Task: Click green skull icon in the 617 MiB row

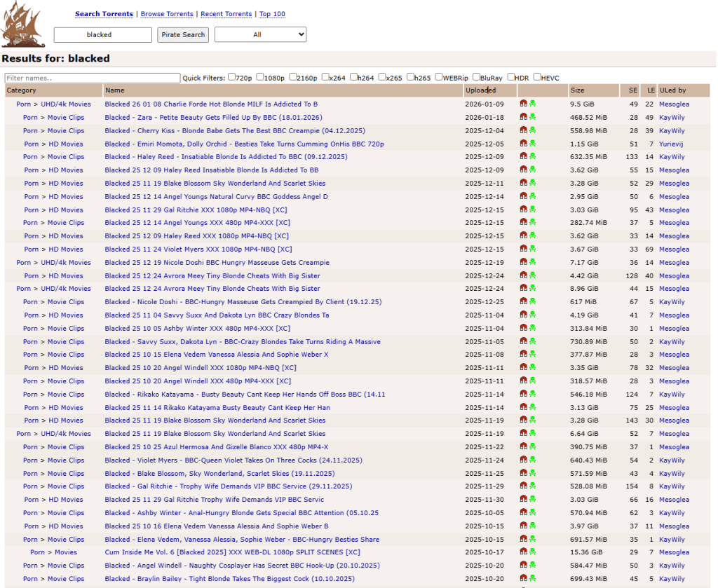Action: pos(532,302)
